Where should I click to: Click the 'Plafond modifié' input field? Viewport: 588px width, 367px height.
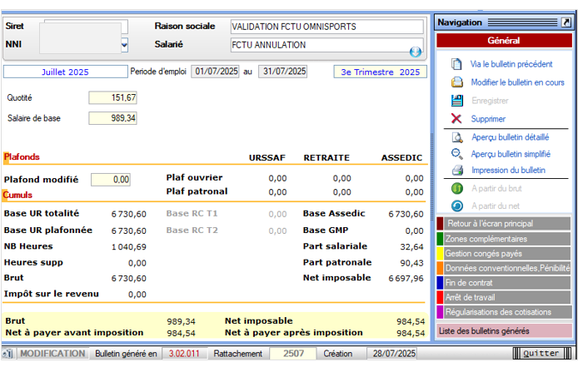[111, 179]
